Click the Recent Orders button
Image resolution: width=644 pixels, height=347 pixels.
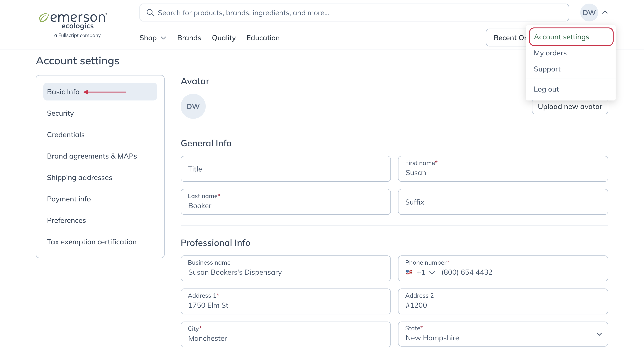click(x=506, y=38)
